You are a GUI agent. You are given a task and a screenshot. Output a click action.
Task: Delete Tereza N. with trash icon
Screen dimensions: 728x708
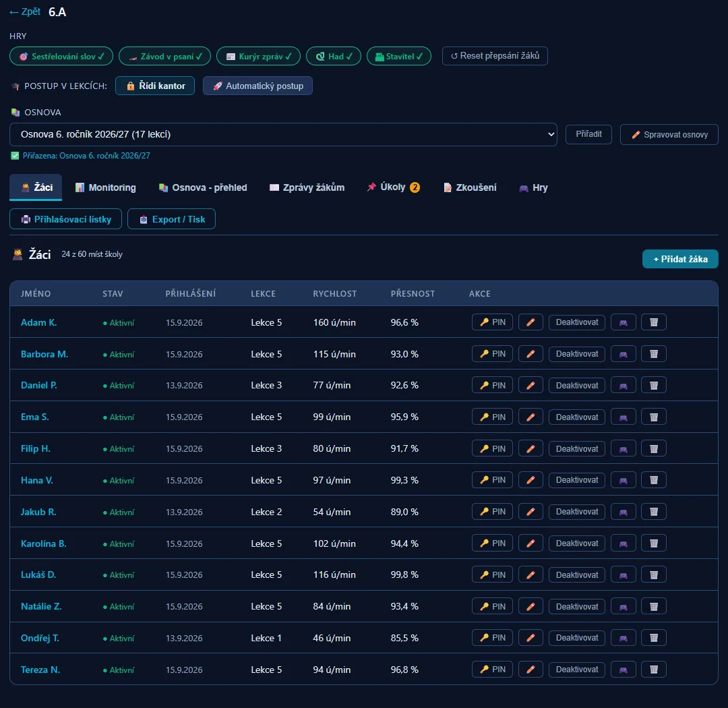[x=654, y=670]
